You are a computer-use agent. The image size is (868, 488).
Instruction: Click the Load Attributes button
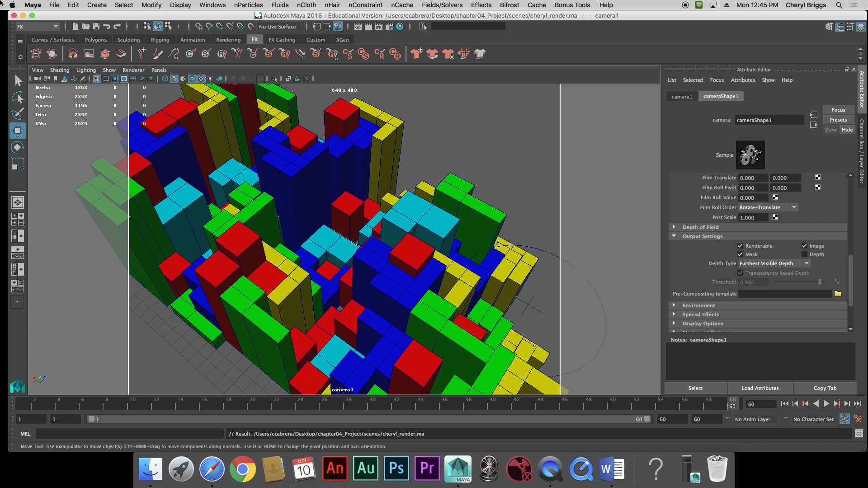click(759, 388)
